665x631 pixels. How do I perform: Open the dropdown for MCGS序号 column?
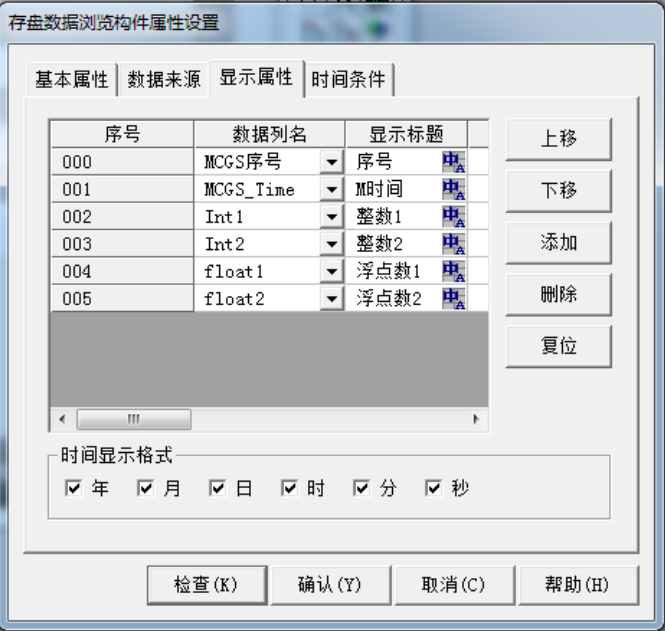332,162
